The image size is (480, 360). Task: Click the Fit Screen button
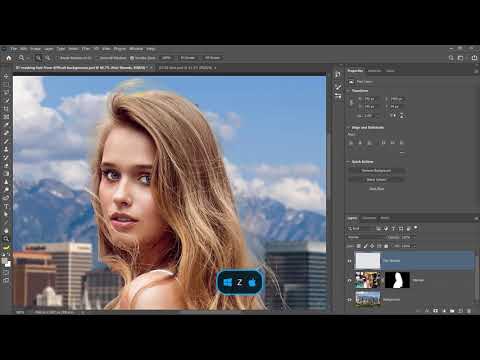pos(188,58)
